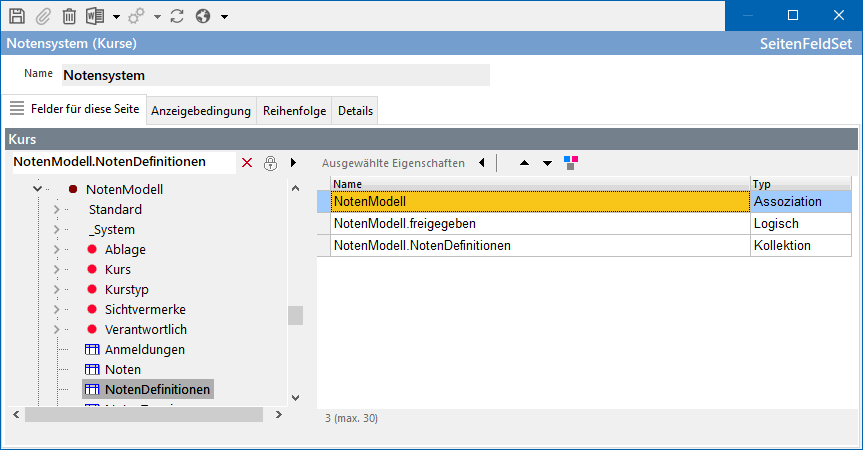Click the Name input field

[x=275, y=75]
